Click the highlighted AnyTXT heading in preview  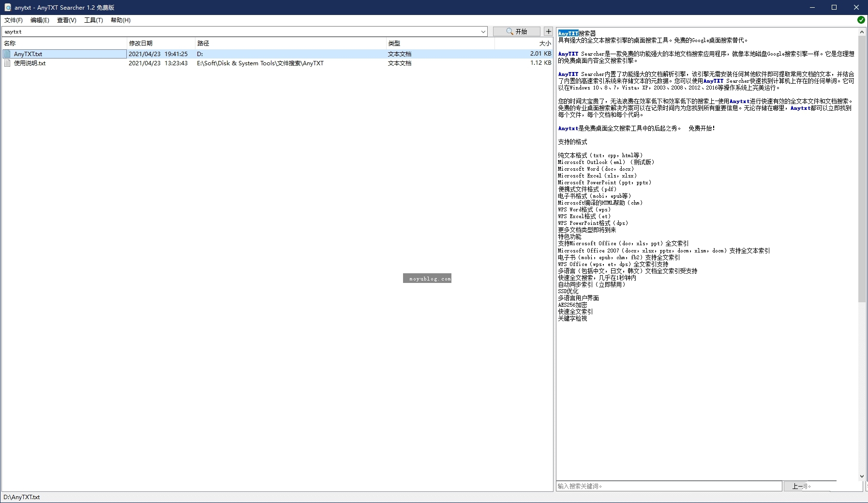[568, 33]
